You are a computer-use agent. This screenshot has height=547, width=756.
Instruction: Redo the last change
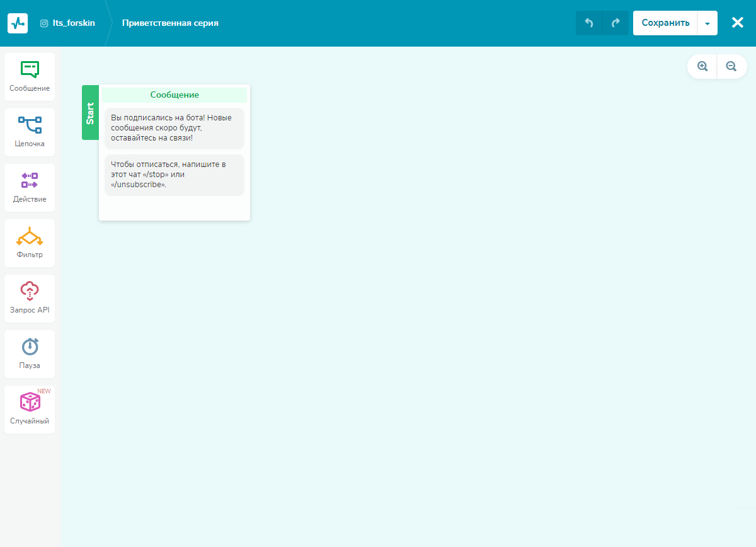coord(616,23)
